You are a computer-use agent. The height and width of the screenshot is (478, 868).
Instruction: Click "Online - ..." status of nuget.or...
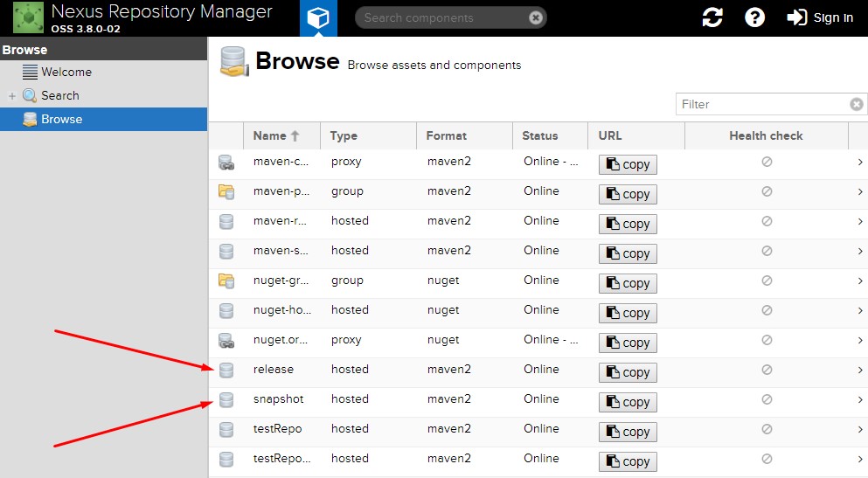[551, 339]
